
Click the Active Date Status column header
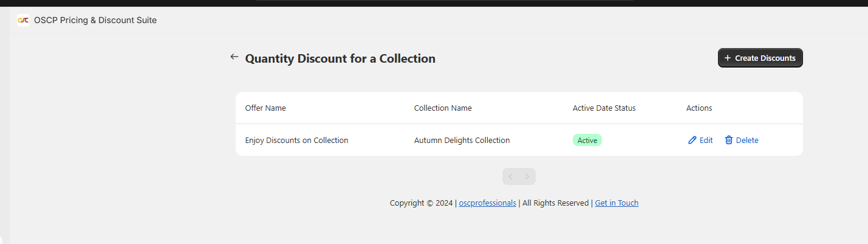coord(604,108)
